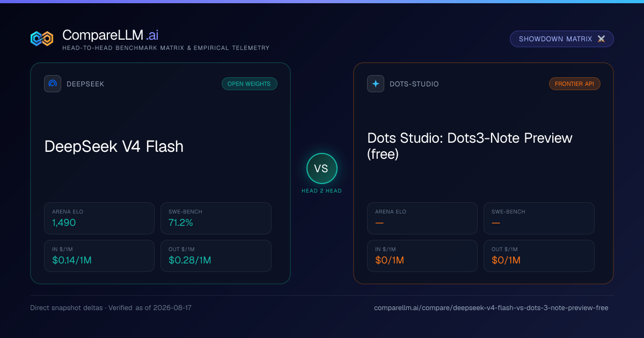Select Dots-Studio input price $0/1M tile
644x338 pixels.
[422, 256]
